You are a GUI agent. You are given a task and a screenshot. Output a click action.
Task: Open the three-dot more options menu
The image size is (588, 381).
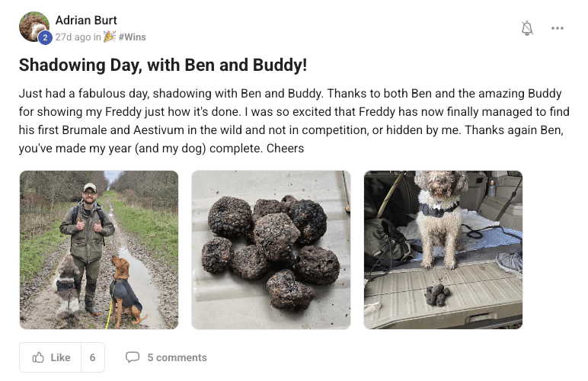558,29
